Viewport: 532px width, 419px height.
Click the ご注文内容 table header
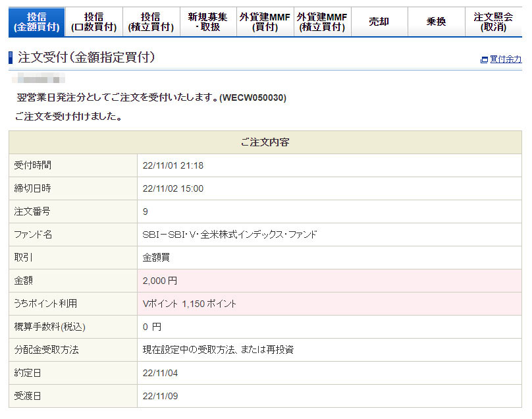[265, 142]
